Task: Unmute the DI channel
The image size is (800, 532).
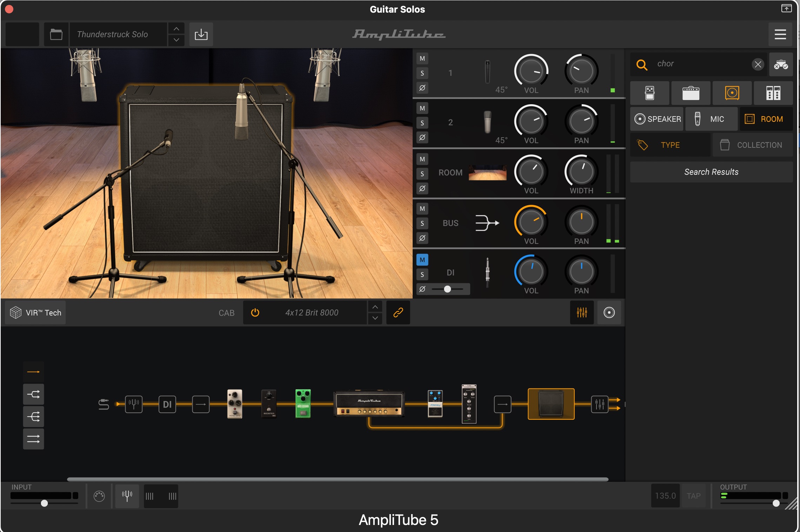Action: click(422, 260)
